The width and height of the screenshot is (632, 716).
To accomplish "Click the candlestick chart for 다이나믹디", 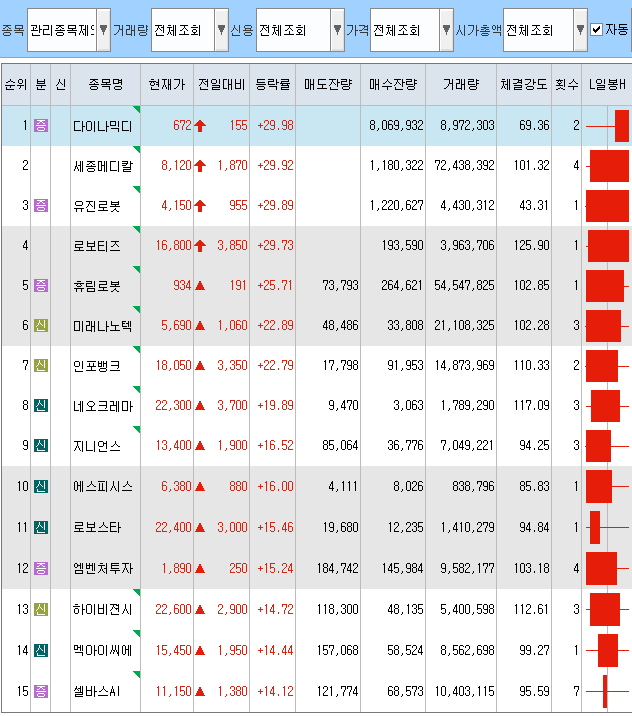I will (607, 126).
